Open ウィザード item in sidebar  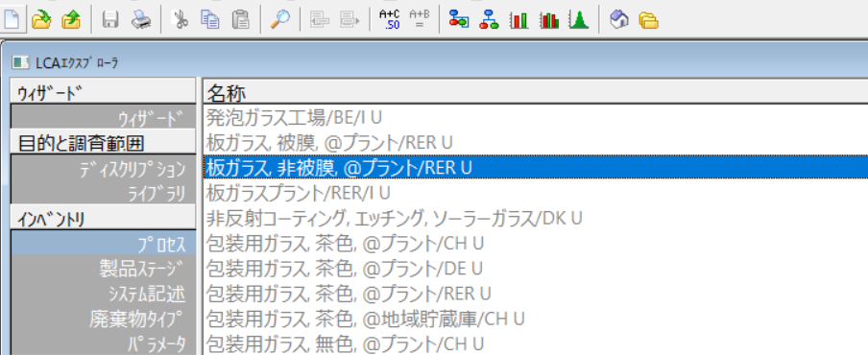coord(103,118)
